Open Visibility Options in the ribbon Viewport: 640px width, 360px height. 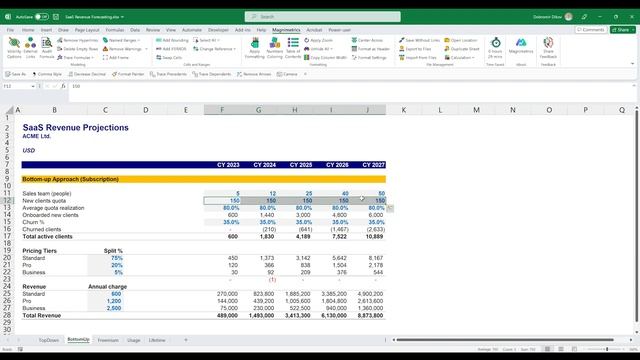click(14, 48)
